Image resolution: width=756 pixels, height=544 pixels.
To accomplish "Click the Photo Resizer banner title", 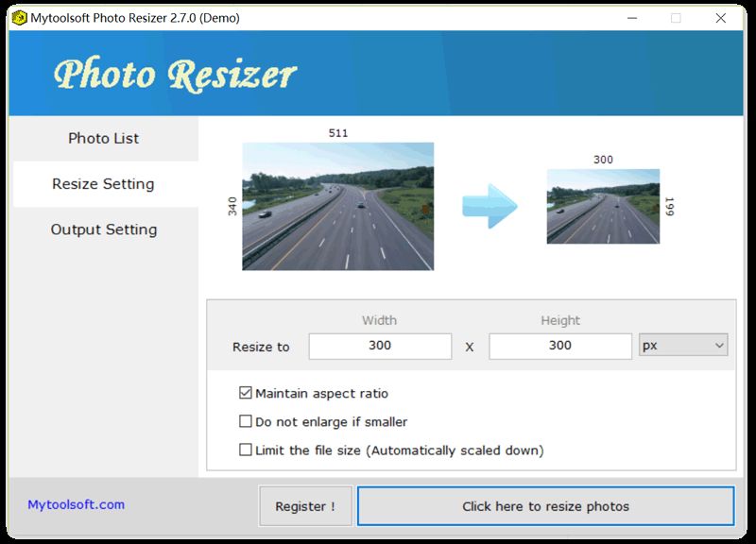I will point(176,75).
